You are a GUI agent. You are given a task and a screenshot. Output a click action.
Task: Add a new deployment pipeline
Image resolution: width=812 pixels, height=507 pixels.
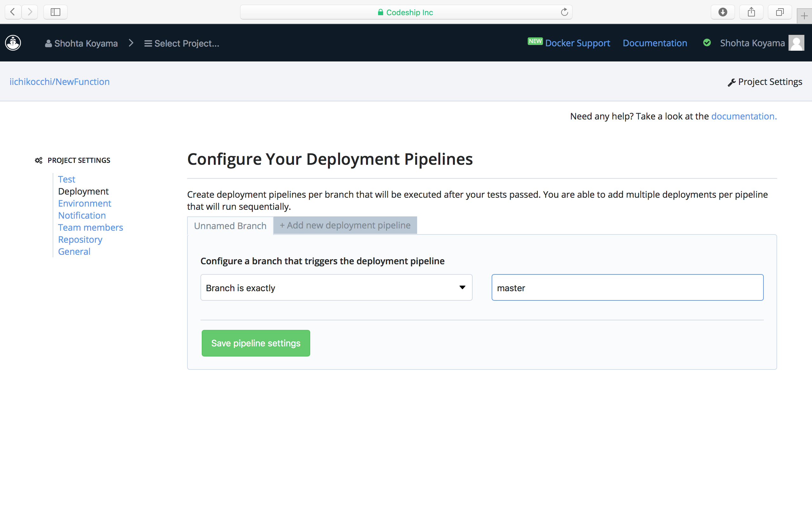coord(345,225)
